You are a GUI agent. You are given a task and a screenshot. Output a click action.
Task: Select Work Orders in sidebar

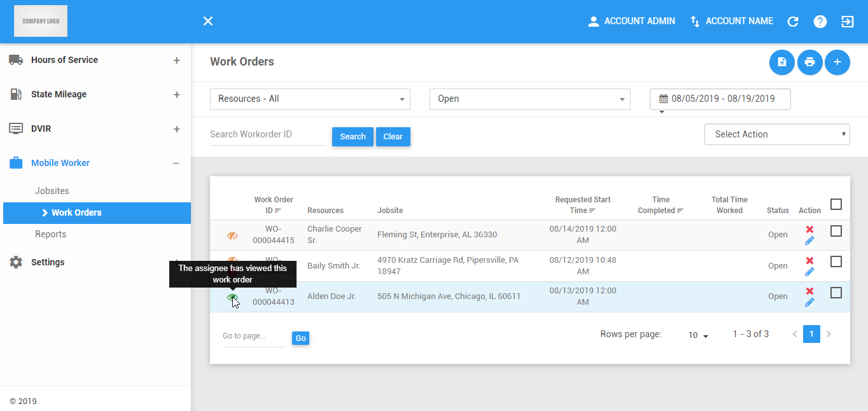[x=97, y=212]
